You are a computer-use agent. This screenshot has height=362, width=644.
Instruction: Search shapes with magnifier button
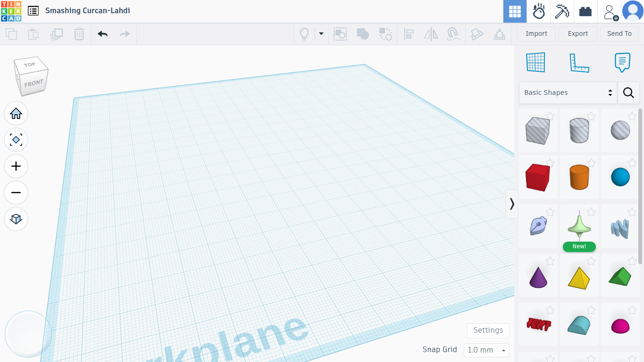point(628,93)
